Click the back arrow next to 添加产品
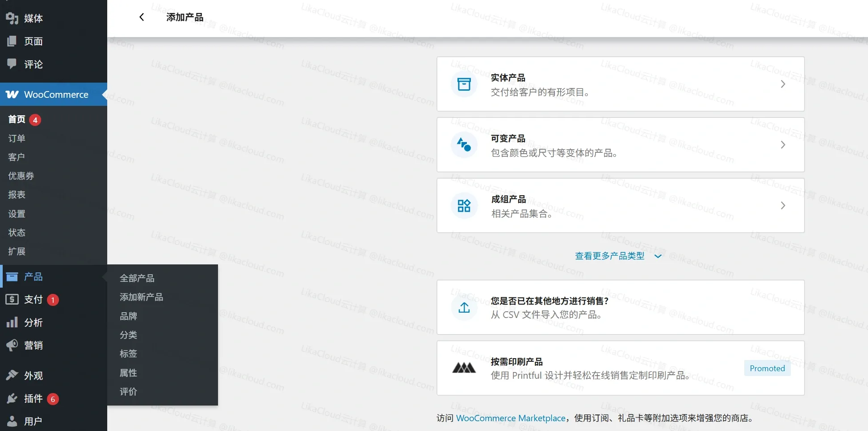 click(142, 17)
